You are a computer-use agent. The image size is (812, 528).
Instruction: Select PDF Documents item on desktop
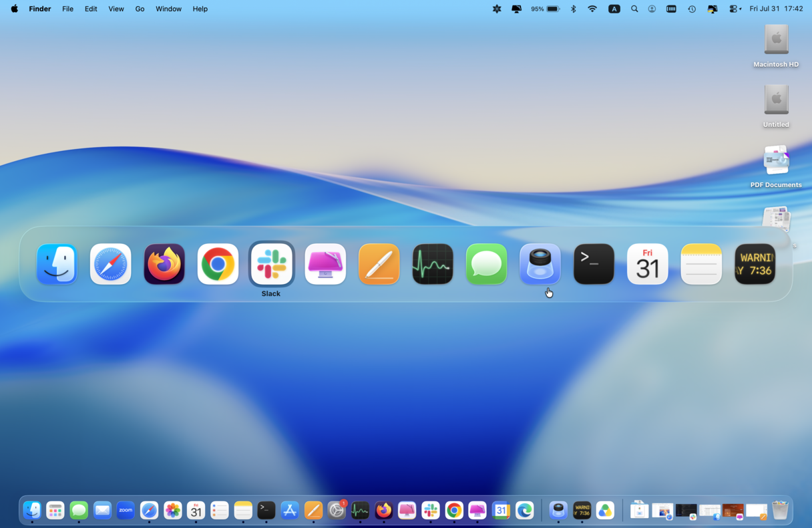tap(776, 166)
